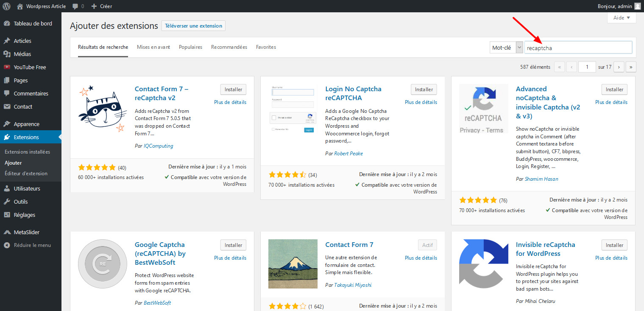The image size is (644, 311).
Task: Open Outils menu
Action: (x=31, y=202)
